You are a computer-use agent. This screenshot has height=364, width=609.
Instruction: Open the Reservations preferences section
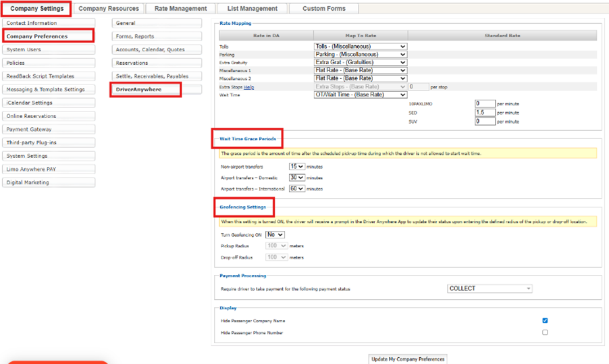pos(157,63)
